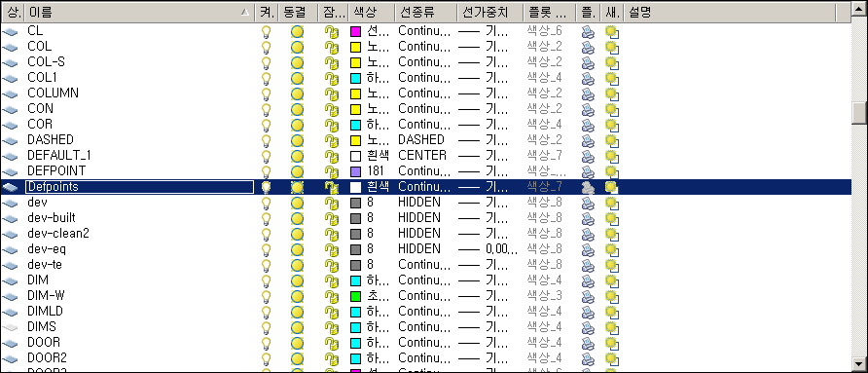This screenshot has height=373, width=868.
Task: Click the grayed status icon for DIMS
Action: coord(11,327)
